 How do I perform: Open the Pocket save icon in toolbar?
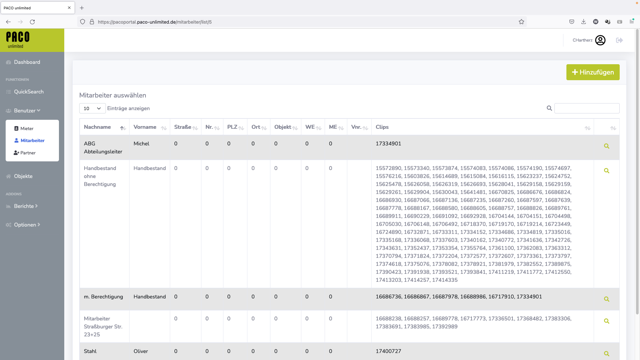571,22
